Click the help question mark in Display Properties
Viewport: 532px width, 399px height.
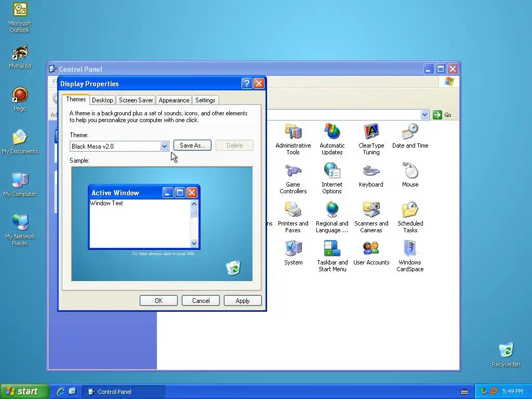pyautogui.click(x=247, y=84)
